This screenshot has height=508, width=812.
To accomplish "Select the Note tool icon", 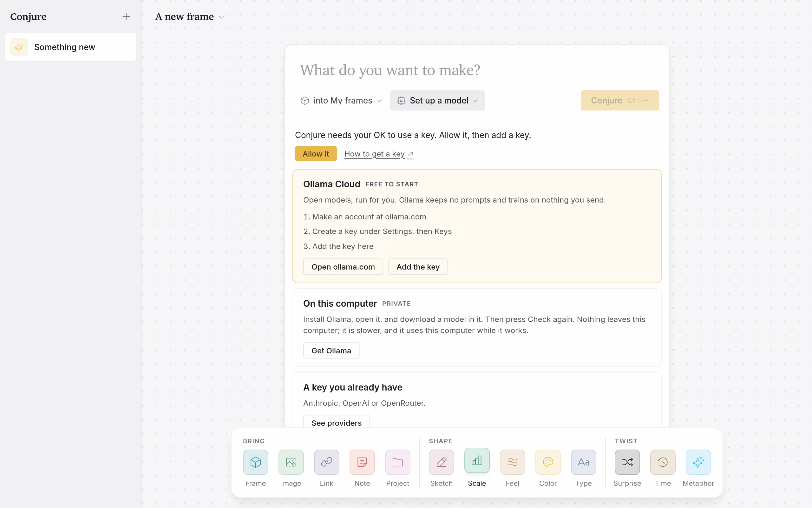I will click(x=362, y=462).
